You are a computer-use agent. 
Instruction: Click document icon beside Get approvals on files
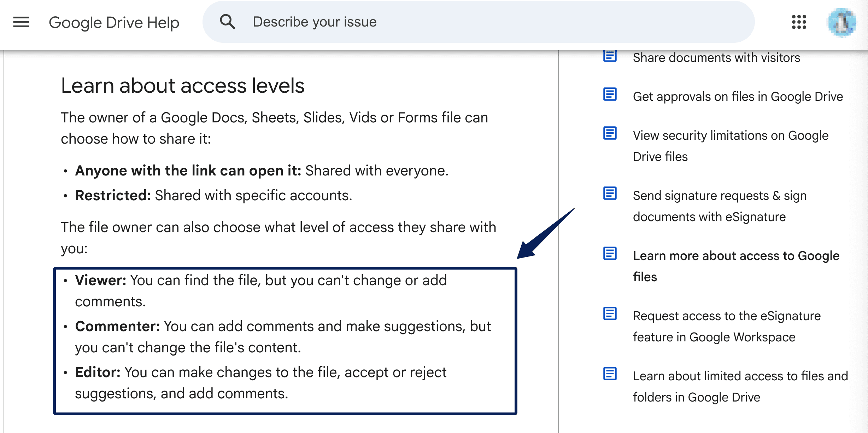point(610,94)
